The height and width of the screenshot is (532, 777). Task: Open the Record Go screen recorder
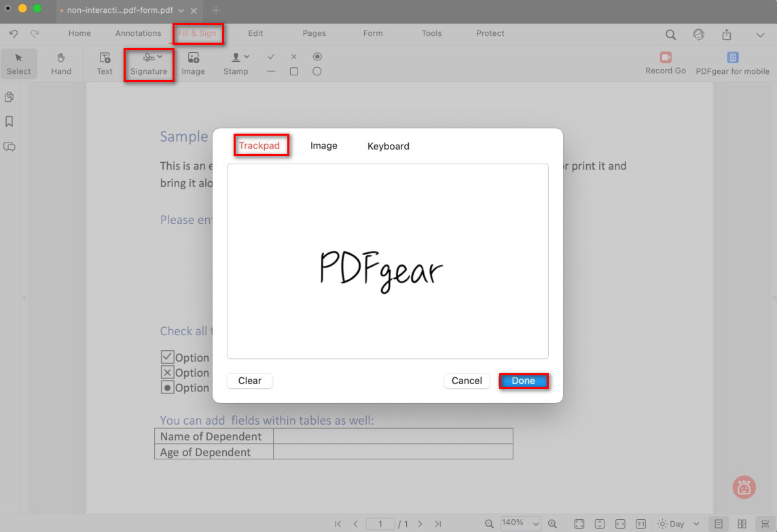click(665, 64)
